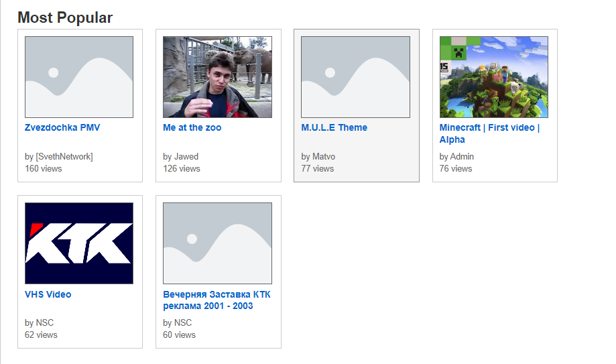Click the Admin author under Minecraft video

click(462, 157)
